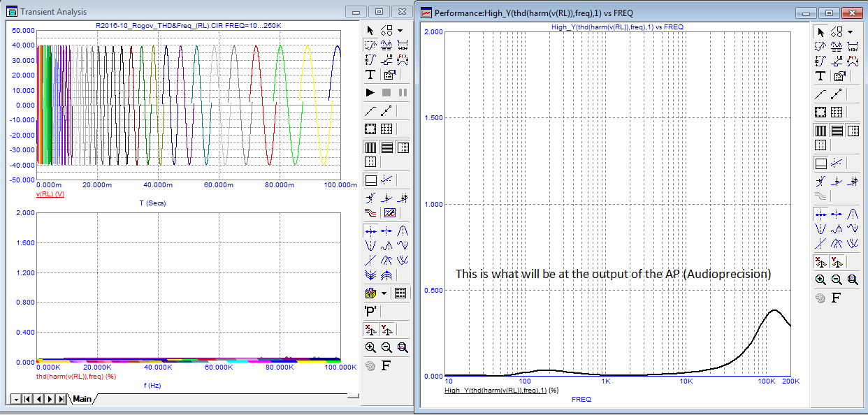Jump cursor to peak in Performance window
Image resolution: width=868 pixels, height=415 pixels.
853,214
